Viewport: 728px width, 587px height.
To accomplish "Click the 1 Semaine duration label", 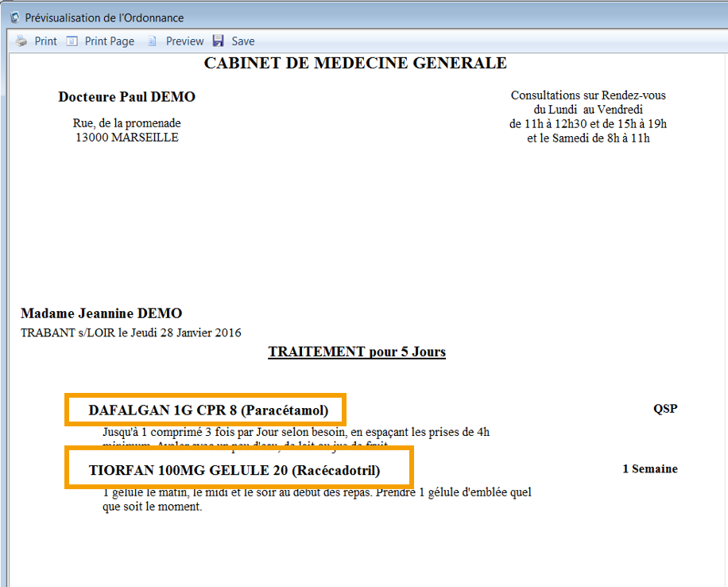I will pos(649,468).
